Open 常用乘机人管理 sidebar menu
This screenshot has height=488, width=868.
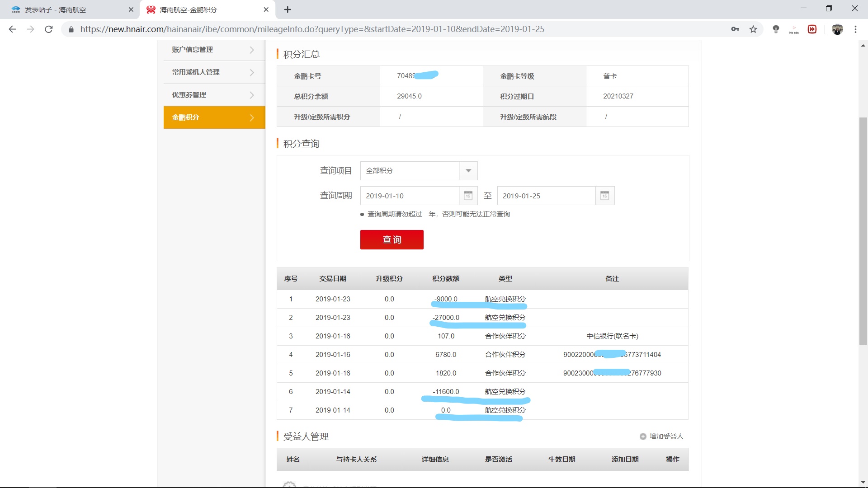click(x=214, y=72)
